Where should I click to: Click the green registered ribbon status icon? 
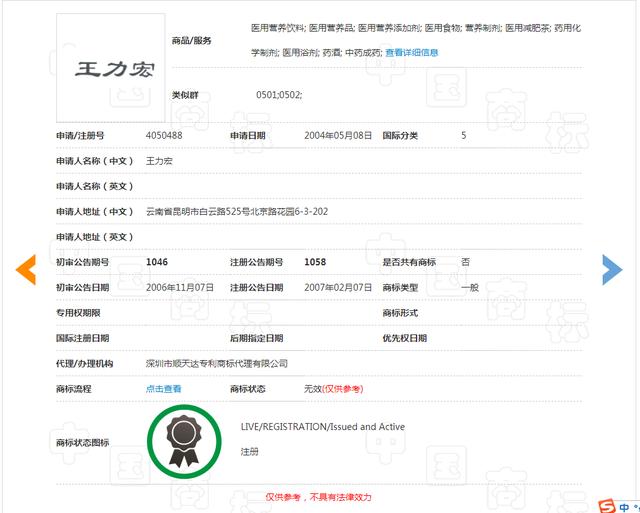click(x=184, y=442)
